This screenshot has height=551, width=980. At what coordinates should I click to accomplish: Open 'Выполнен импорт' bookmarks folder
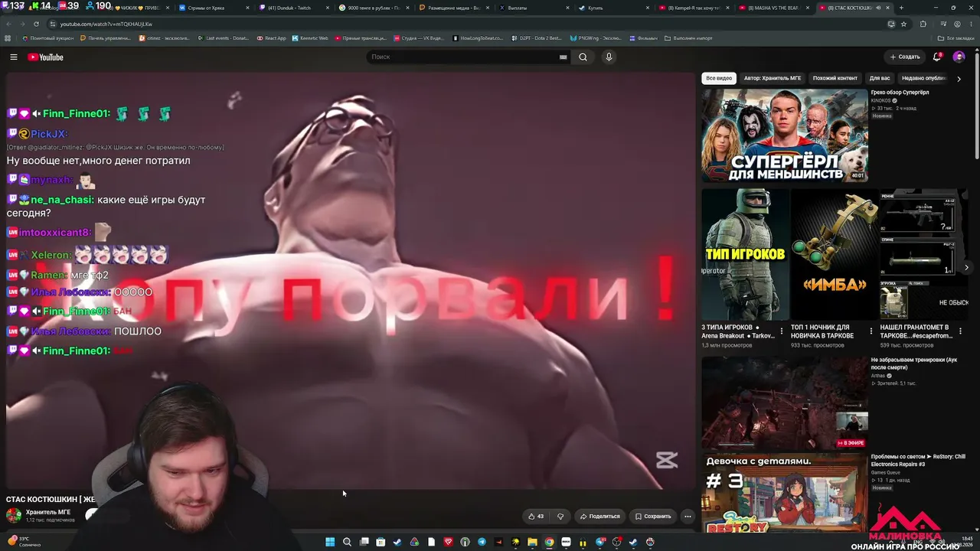click(688, 37)
